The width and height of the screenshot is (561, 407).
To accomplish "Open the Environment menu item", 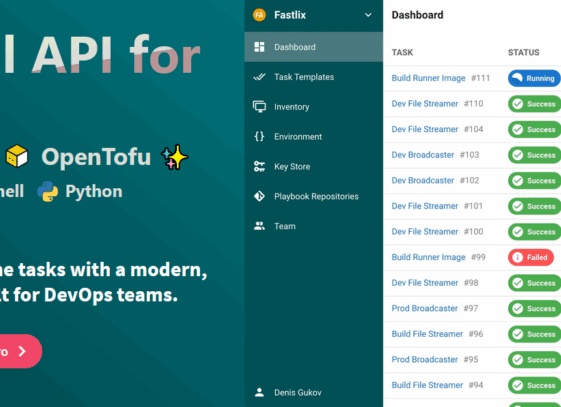I will 313,136.
